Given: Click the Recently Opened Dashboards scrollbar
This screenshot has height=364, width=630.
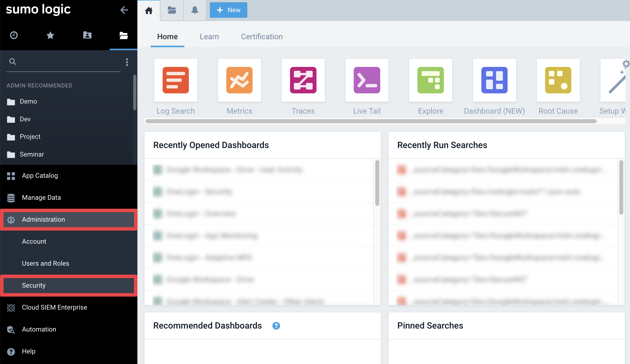Looking at the screenshot, I should coord(377,183).
